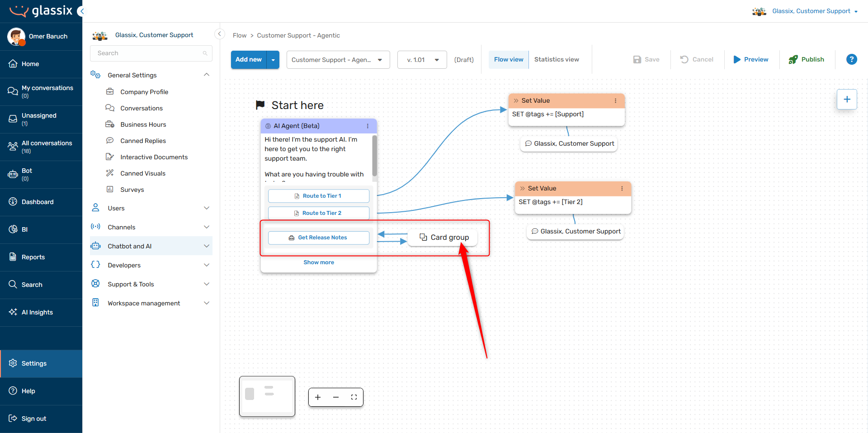
Task: Click the Add new button
Action: tap(249, 60)
